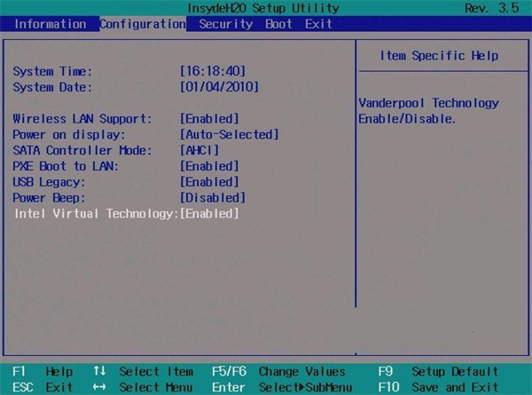Open the Information tab
Screen dimensions: 532x395
pyautogui.click(x=51, y=24)
